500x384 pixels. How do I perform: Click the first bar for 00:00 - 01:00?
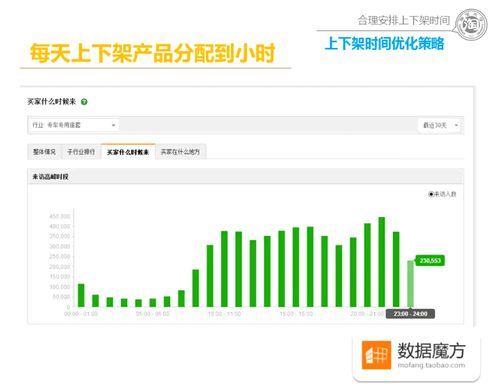click(81, 295)
